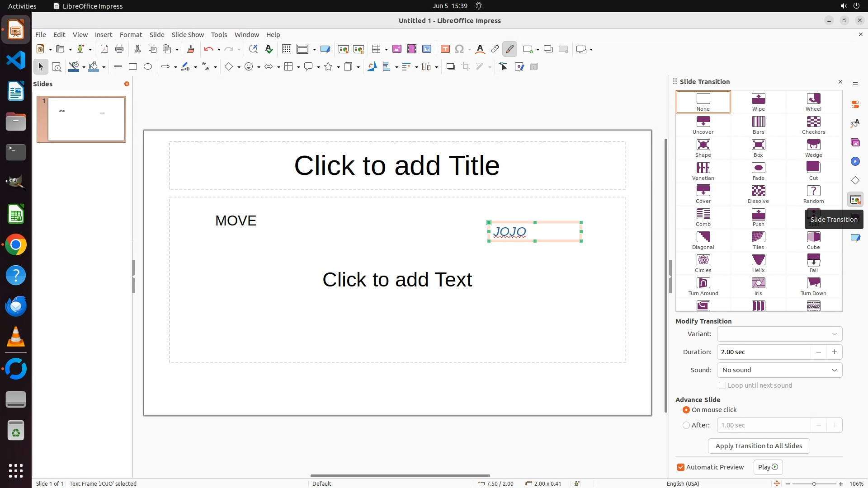Open the Display Grid toolbar icon
This screenshot has height=488, width=868.
click(x=286, y=49)
